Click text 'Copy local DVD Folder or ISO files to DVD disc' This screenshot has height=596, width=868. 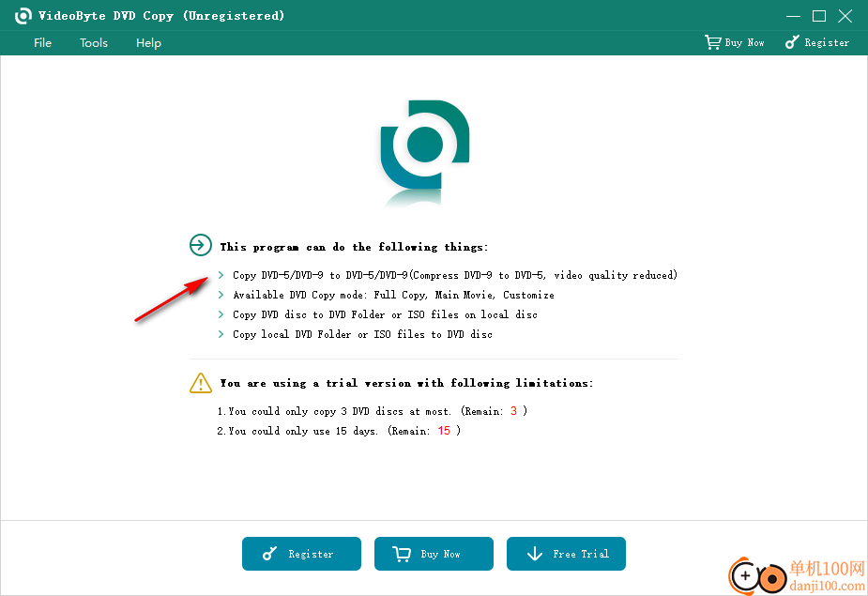[362, 334]
